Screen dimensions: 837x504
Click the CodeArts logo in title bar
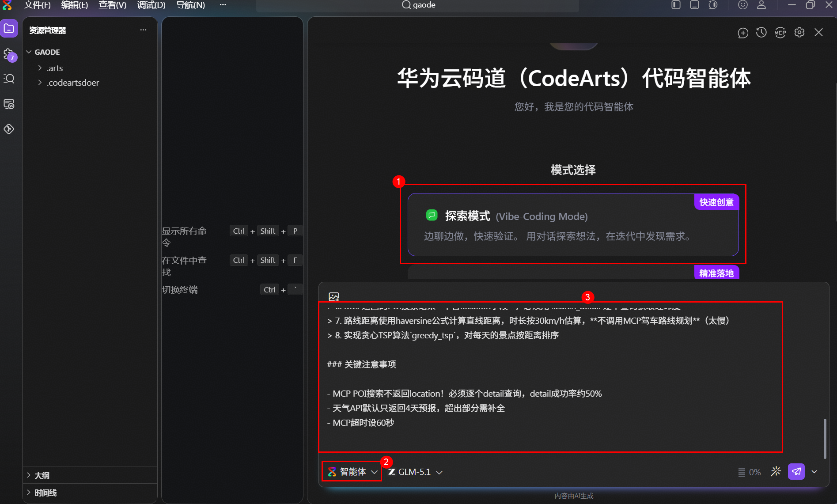tap(7, 5)
